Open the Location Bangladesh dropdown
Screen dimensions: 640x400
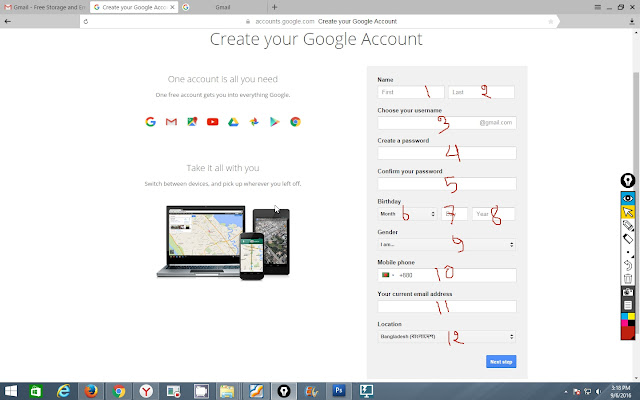[447, 337]
